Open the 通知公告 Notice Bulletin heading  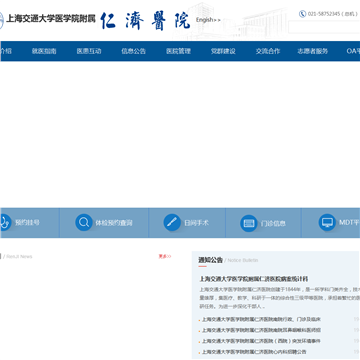tap(228, 260)
